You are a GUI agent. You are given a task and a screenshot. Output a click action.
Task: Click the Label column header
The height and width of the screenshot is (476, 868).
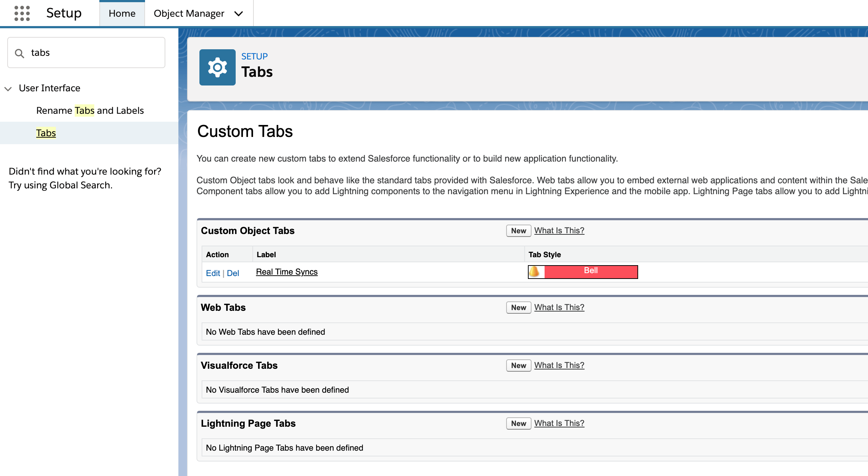click(266, 255)
